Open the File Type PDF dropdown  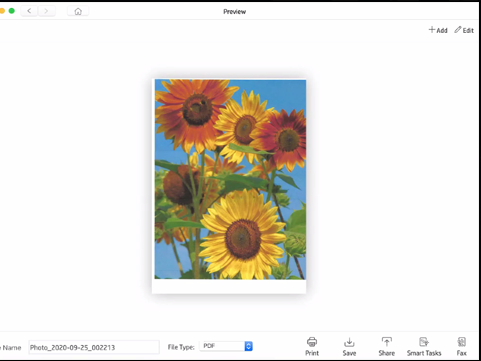226,346
